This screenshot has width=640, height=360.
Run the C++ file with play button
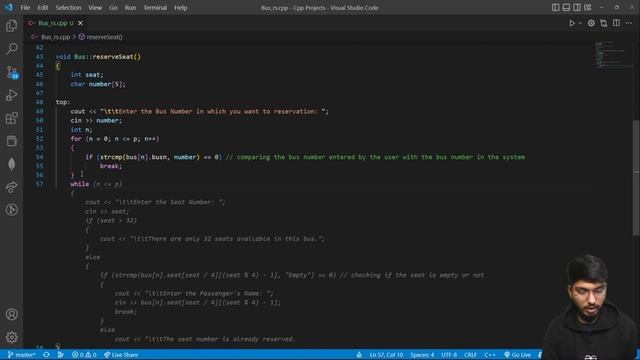pos(572,23)
